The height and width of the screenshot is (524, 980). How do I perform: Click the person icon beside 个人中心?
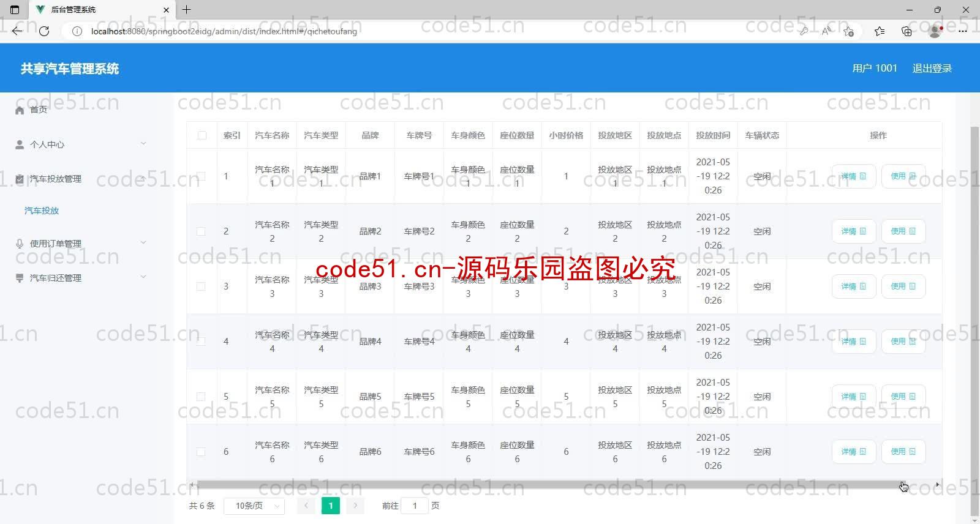[20, 144]
